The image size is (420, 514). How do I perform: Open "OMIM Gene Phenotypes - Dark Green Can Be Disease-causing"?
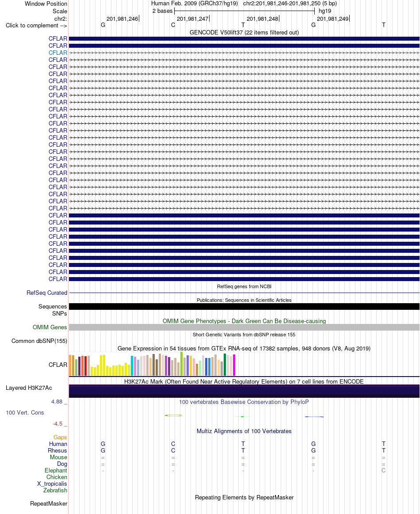[x=244, y=321]
